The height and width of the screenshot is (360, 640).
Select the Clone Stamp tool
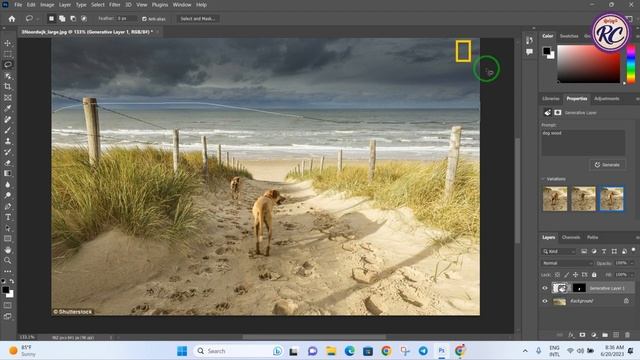(x=7, y=141)
